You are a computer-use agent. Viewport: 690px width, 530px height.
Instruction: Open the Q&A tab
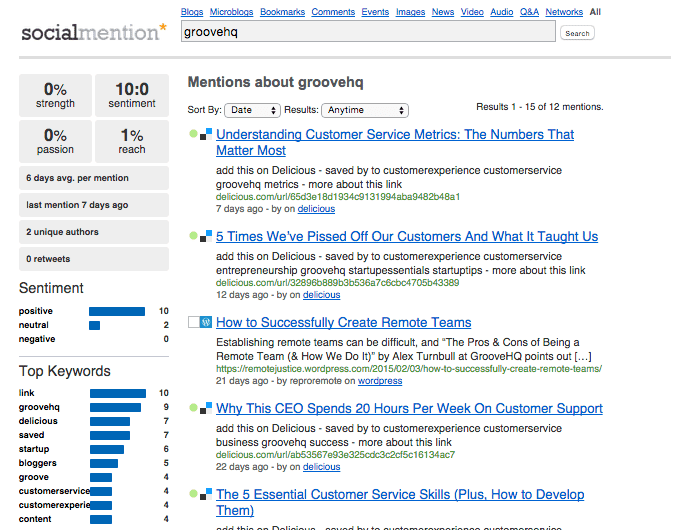click(529, 12)
